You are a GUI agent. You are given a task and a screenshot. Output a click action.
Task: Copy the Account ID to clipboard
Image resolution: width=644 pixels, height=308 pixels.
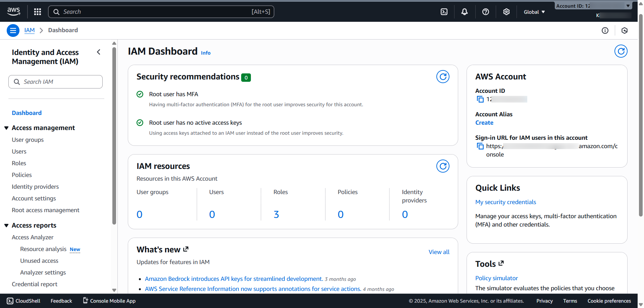[x=480, y=99]
